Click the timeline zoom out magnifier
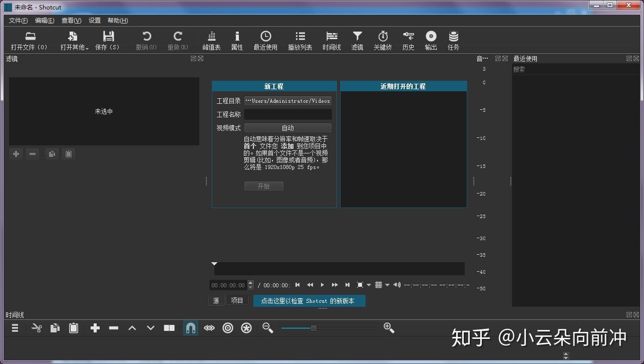 click(x=268, y=328)
